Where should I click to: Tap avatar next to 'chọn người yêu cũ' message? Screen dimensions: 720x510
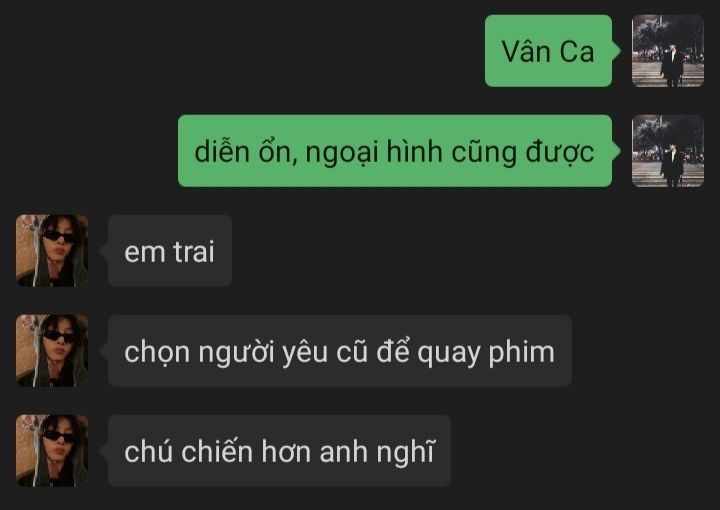click(x=52, y=351)
